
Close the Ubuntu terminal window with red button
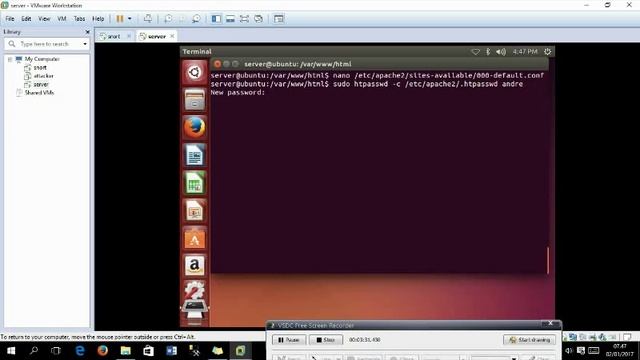coord(218,64)
